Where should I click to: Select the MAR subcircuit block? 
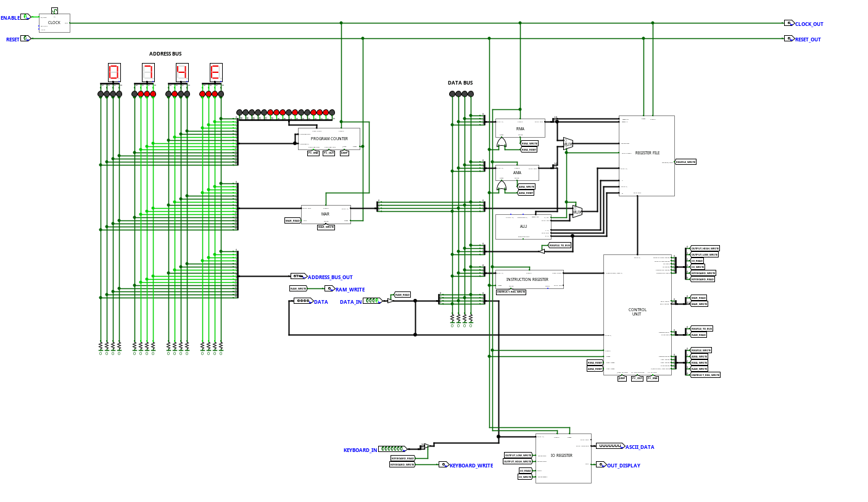326,214
